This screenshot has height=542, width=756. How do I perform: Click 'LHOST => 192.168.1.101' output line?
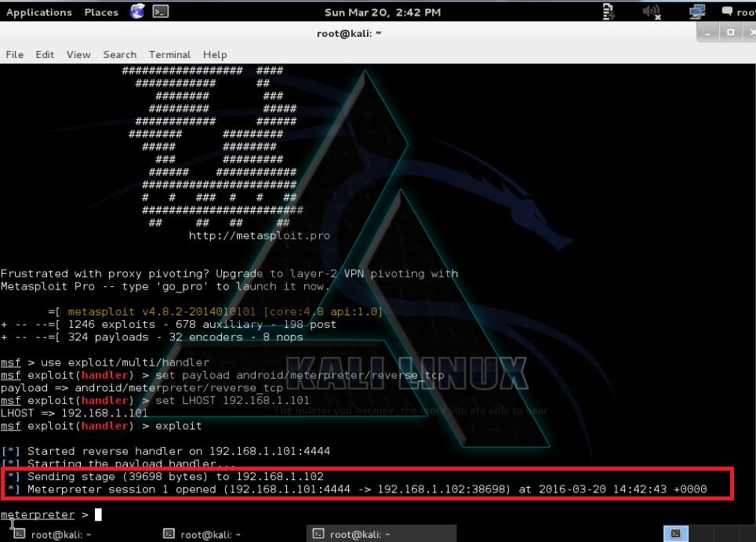tap(74, 413)
